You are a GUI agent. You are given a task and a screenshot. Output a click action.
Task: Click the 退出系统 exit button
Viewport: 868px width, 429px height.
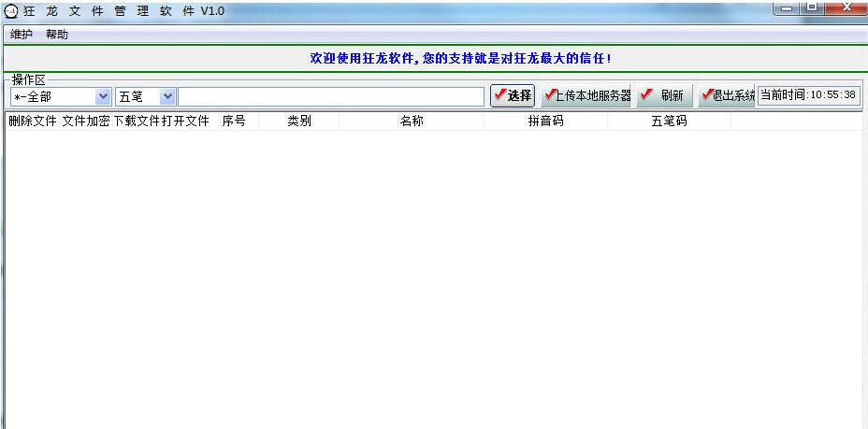pos(727,95)
